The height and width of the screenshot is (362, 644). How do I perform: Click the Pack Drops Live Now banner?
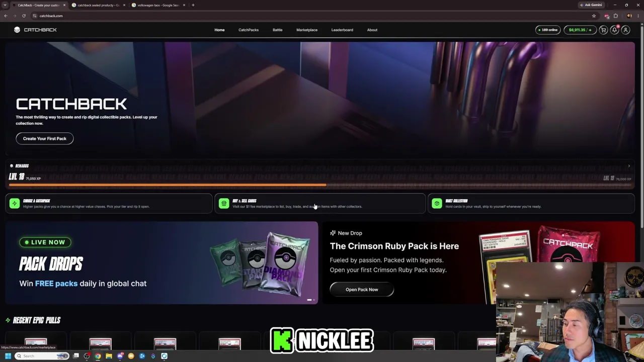162,263
